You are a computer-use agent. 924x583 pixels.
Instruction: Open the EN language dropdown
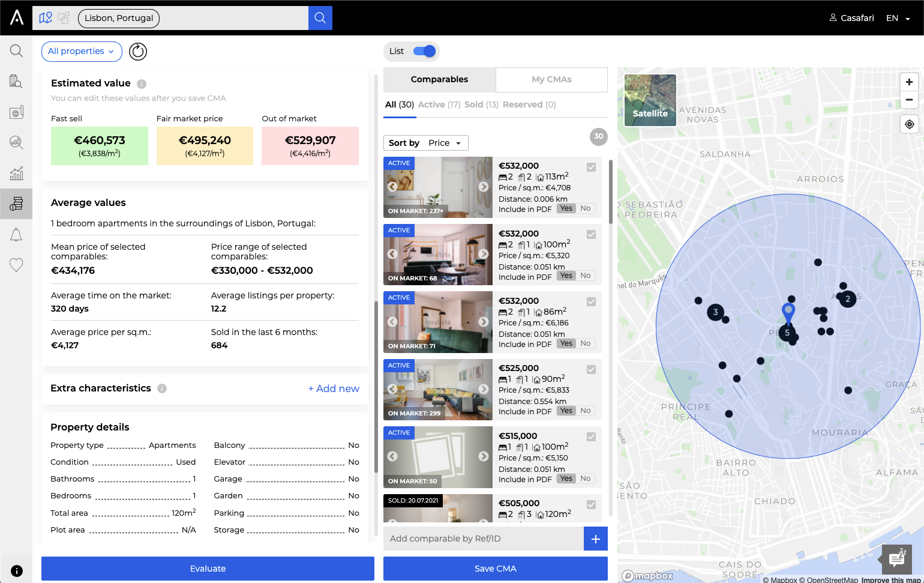coord(898,18)
